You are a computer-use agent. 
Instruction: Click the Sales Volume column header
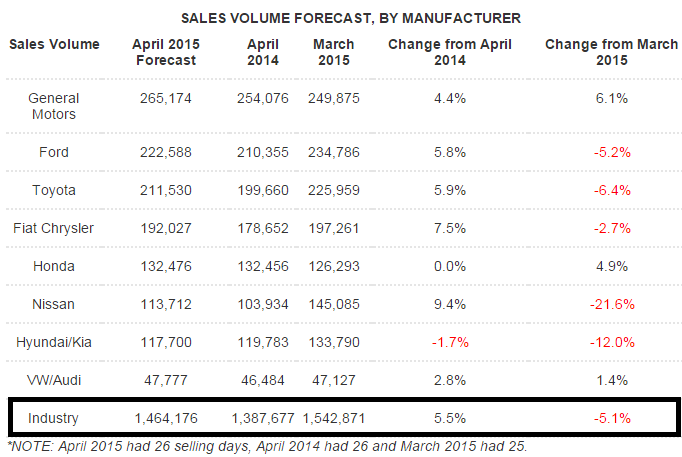[x=54, y=45]
